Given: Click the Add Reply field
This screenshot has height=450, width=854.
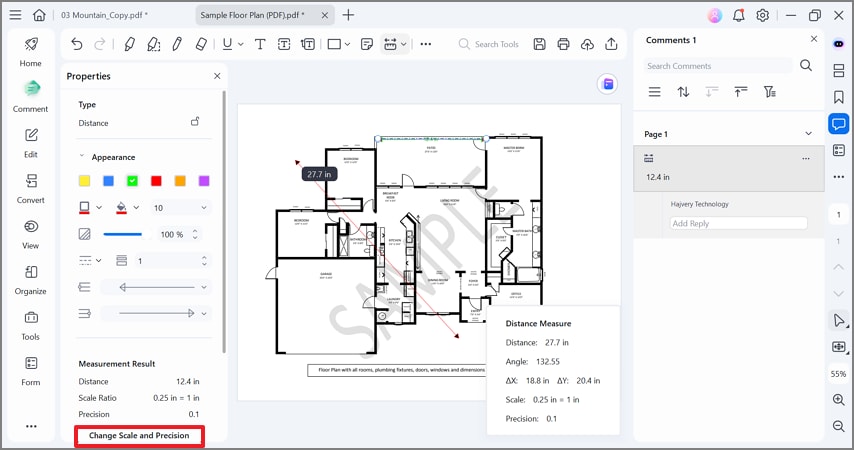Looking at the screenshot, I should click(x=739, y=223).
